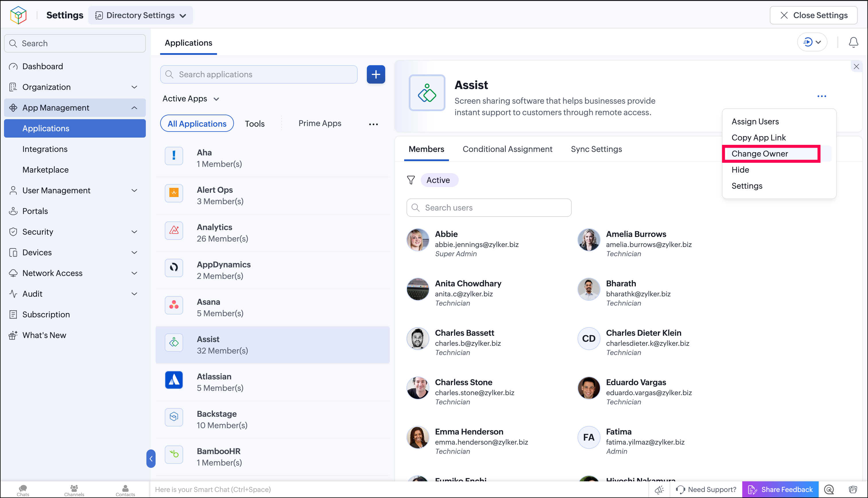This screenshot has width=868, height=498.
Task: Collapse the sidebar with the blue arrow handle
Action: (x=151, y=458)
